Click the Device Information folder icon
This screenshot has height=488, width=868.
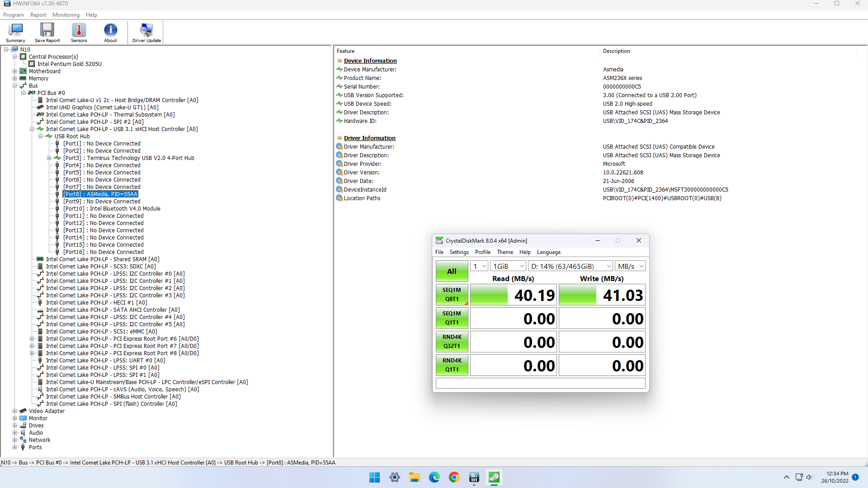[x=340, y=61]
